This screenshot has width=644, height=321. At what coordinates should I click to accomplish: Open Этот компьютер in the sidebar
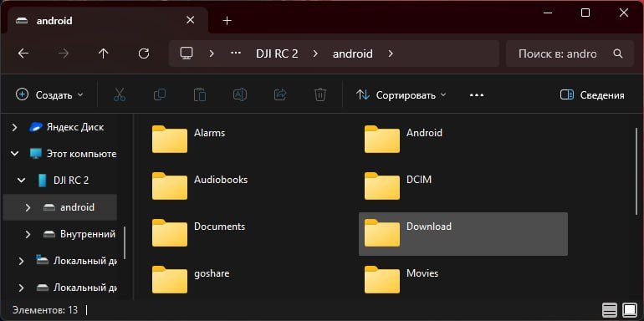(73, 154)
